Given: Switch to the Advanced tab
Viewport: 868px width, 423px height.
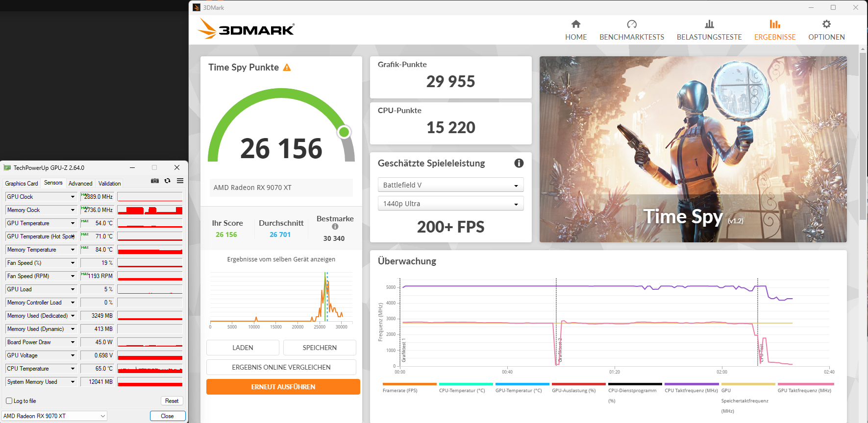Looking at the screenshot, I should tap(80, 184).
